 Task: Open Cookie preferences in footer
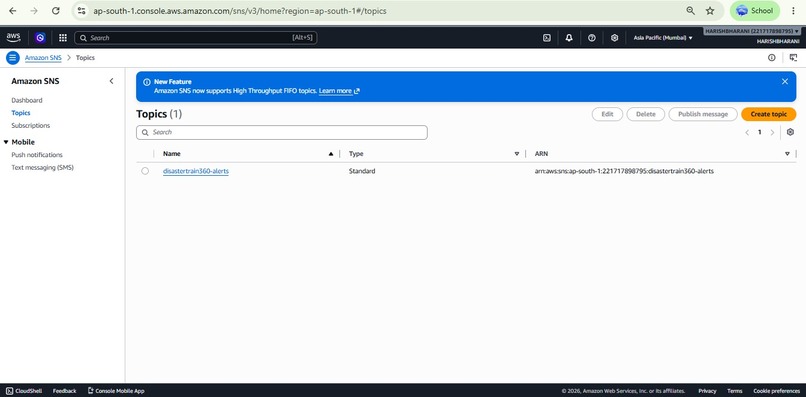(776, 391)
